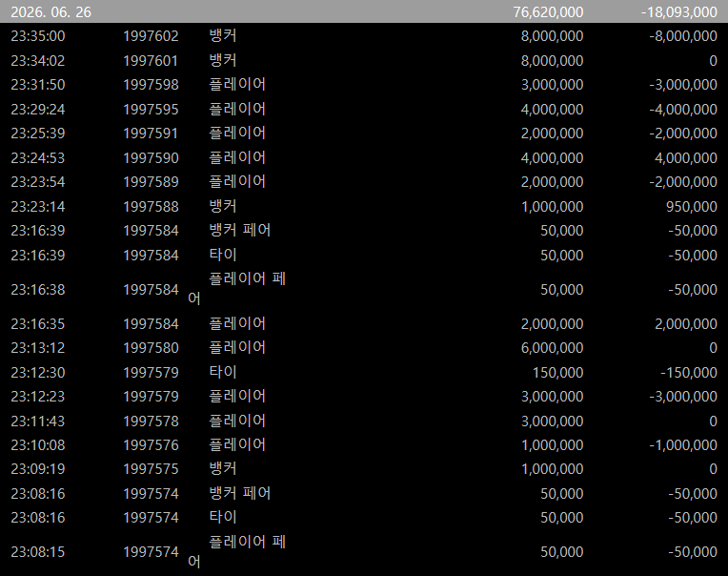Click round number 1997591
The width and height of the screenshot is (728, 576).
coord(151,134)
